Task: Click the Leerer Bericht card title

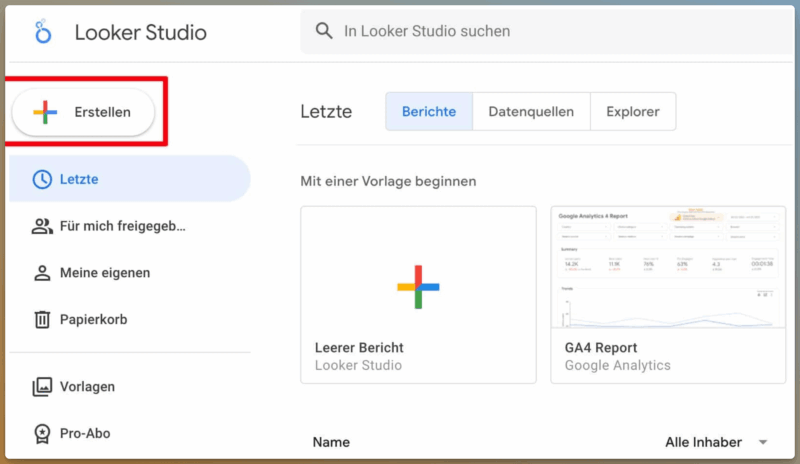Action: [359, 348]
